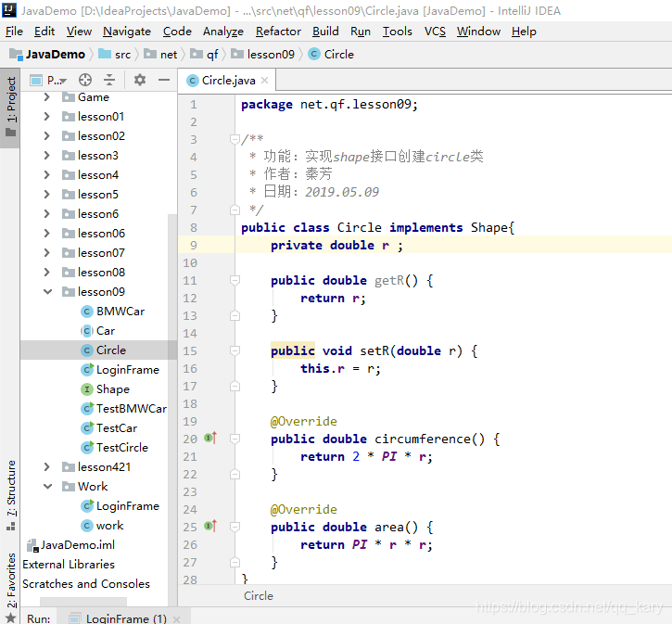The height and width of the screenshot is (624, 672).
Task: Open Project panel settings gear
Action: [x=140, y=80]
